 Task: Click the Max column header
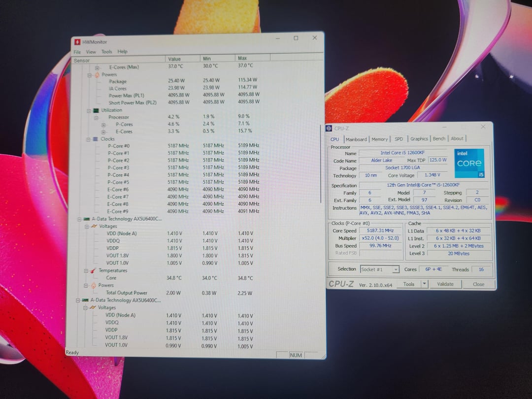point(252,58)
